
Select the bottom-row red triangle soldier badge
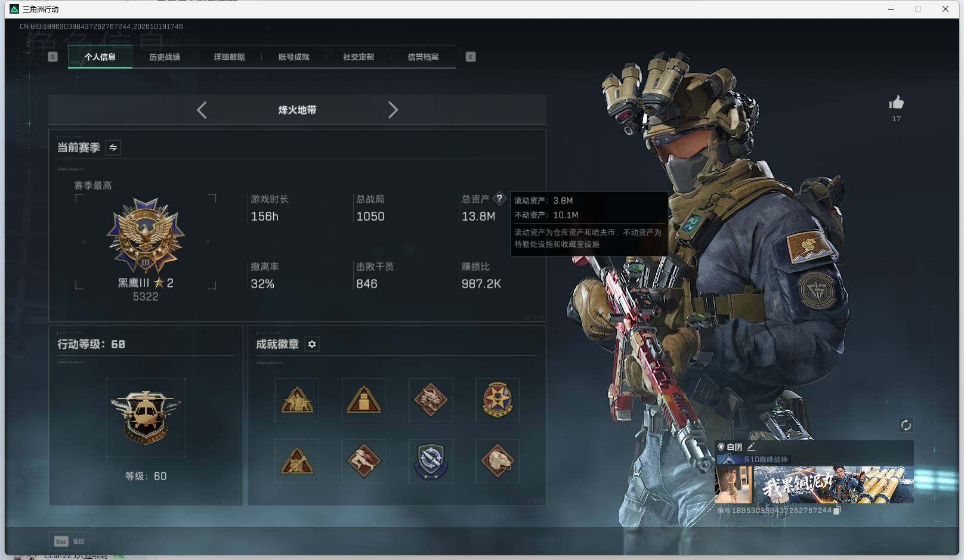(297, 461)
